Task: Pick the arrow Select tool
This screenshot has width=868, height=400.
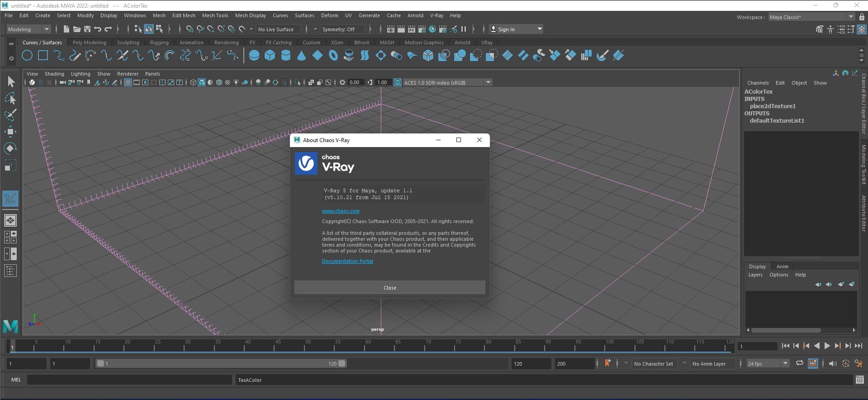Action: click(10, 81)
